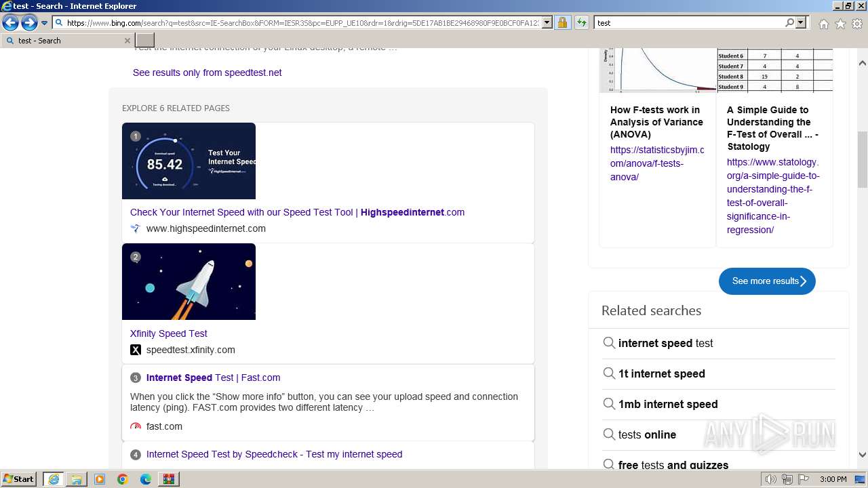Click the 'EXPLORE 6 RELATED PAGES' heading
868x488 pixels.
coord(176,108)
